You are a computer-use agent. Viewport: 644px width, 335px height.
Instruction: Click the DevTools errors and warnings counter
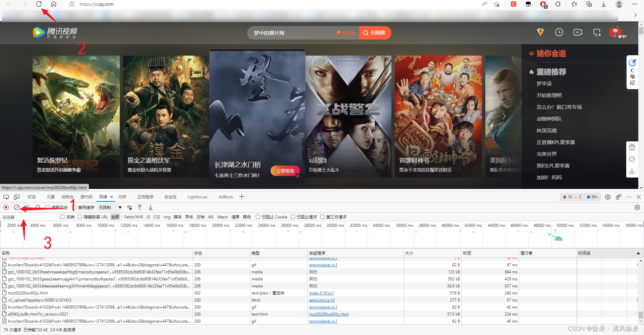pyautogui.click(x=572, y=197)
